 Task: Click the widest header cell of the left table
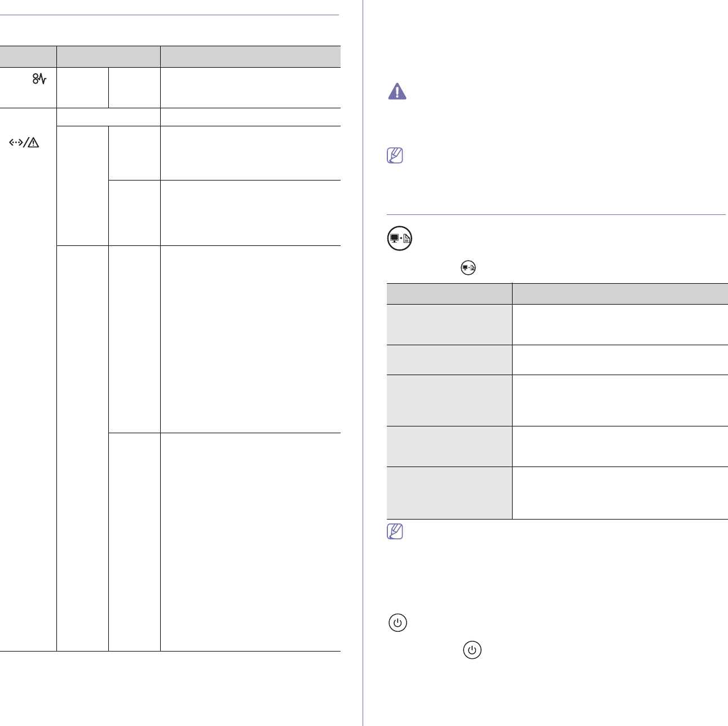click(250, 57)
